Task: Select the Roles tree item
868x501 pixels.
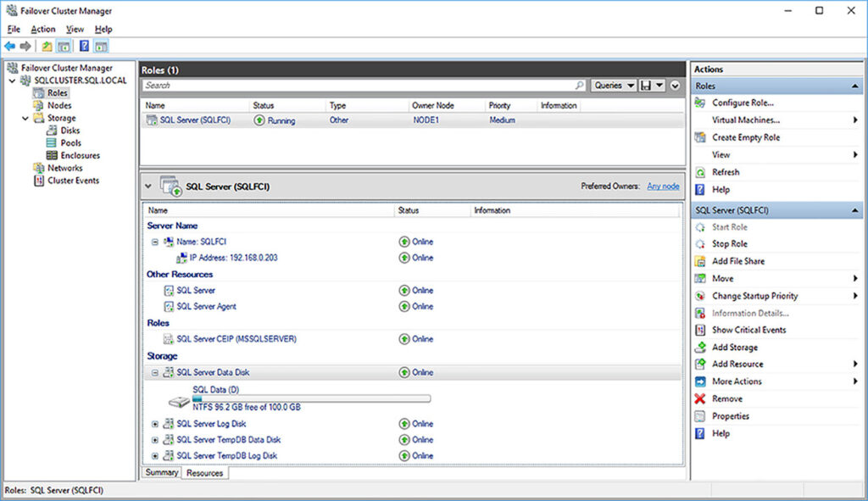Action: (x=57, y=93)
